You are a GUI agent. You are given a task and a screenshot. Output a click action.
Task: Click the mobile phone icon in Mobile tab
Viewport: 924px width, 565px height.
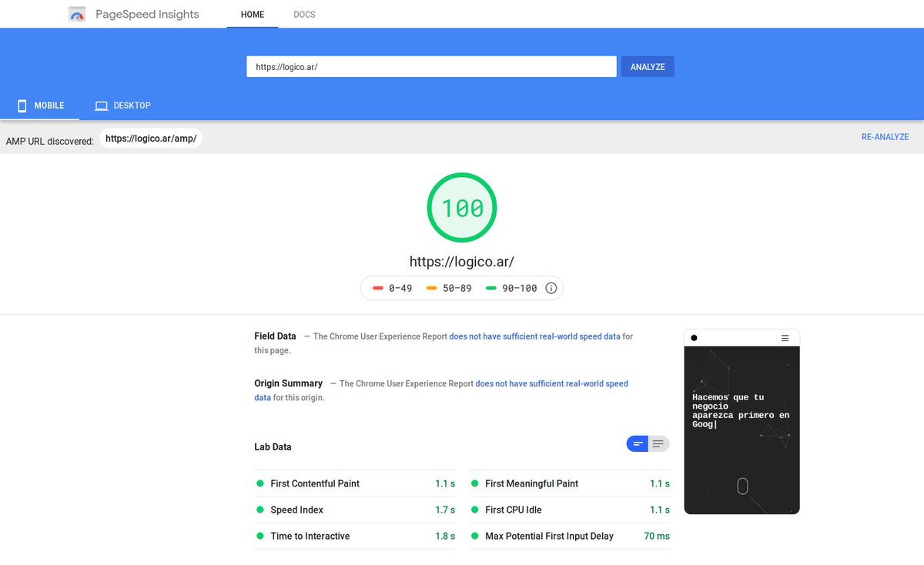(x=22, y=105)
